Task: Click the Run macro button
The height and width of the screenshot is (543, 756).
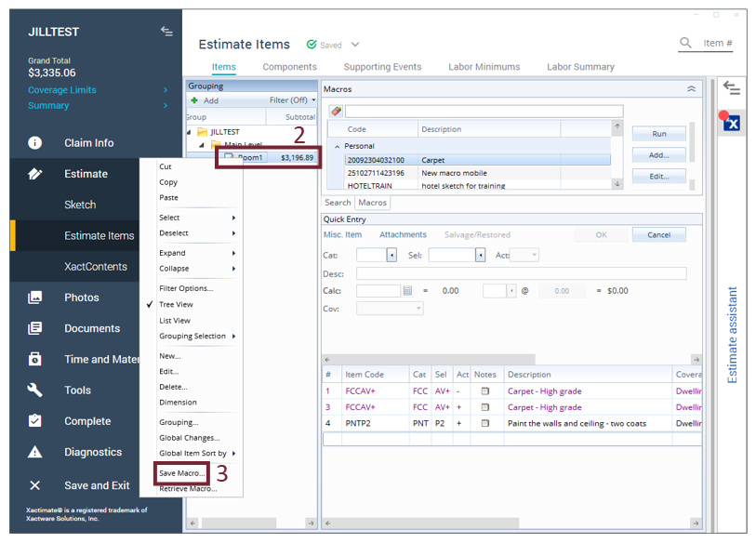Action: (x=658, y=134)
